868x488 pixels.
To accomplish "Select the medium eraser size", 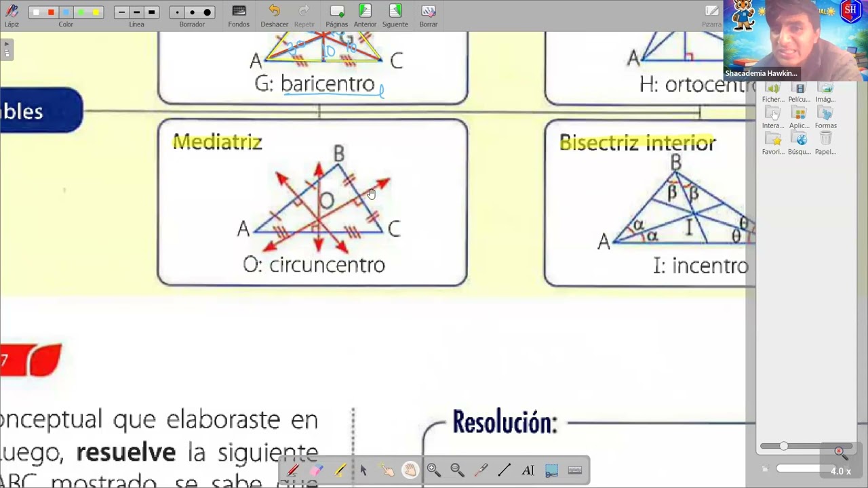I will (x=192, y=12).
